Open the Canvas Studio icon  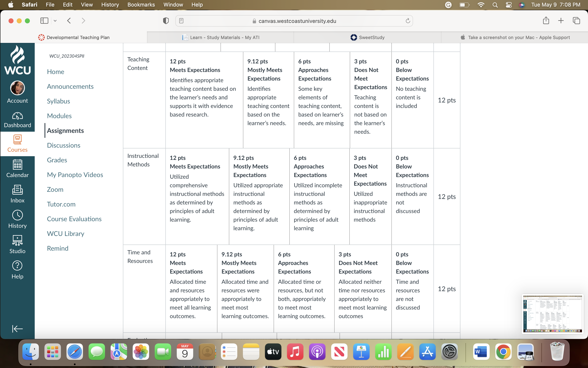pos(17,240)
